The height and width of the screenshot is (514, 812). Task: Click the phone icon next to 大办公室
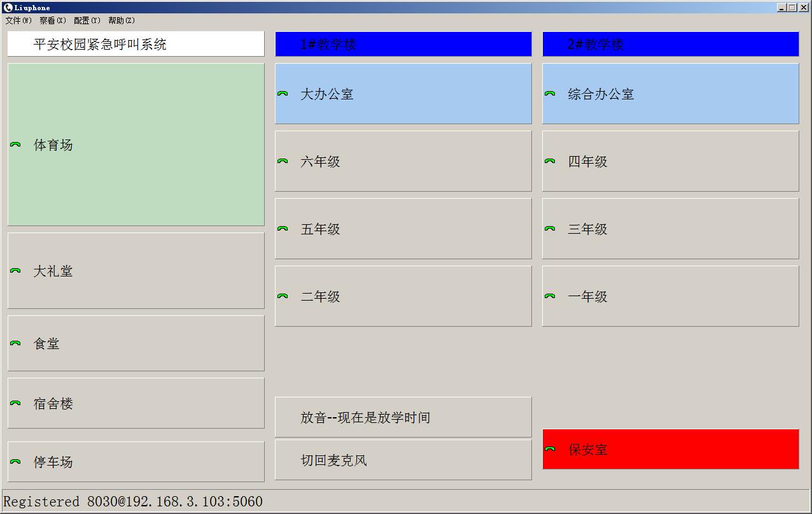(x=283, y=94)
